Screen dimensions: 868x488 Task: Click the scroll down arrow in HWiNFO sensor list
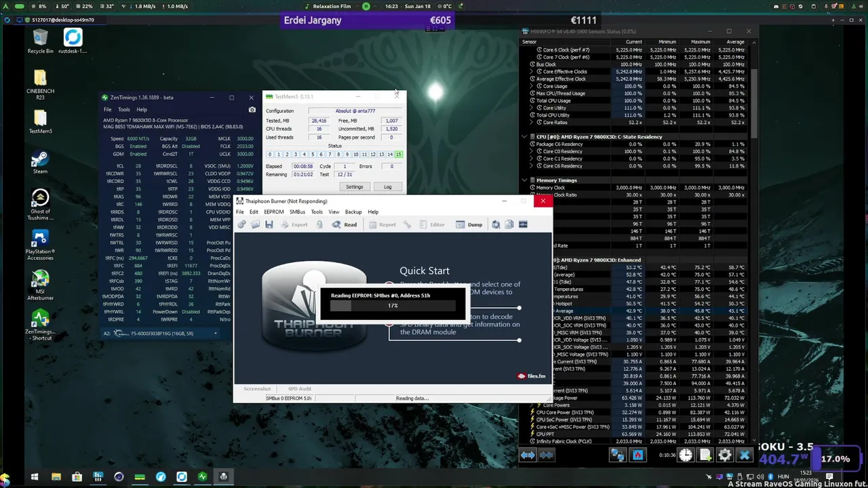[x=753, y=441]
